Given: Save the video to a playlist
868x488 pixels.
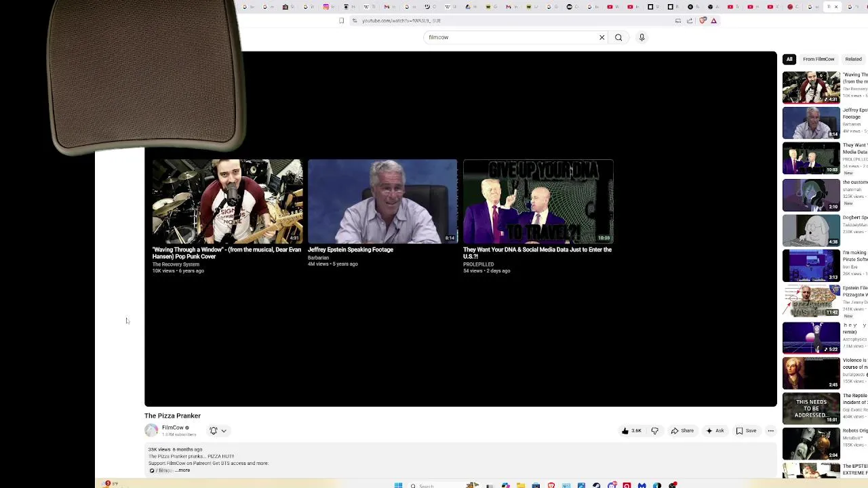Looking at the screenshot, I should (746, 430).
